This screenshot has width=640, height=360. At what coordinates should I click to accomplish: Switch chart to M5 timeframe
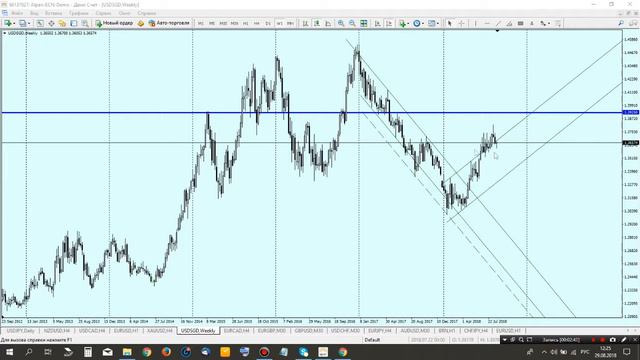click(x=211, y=23)
